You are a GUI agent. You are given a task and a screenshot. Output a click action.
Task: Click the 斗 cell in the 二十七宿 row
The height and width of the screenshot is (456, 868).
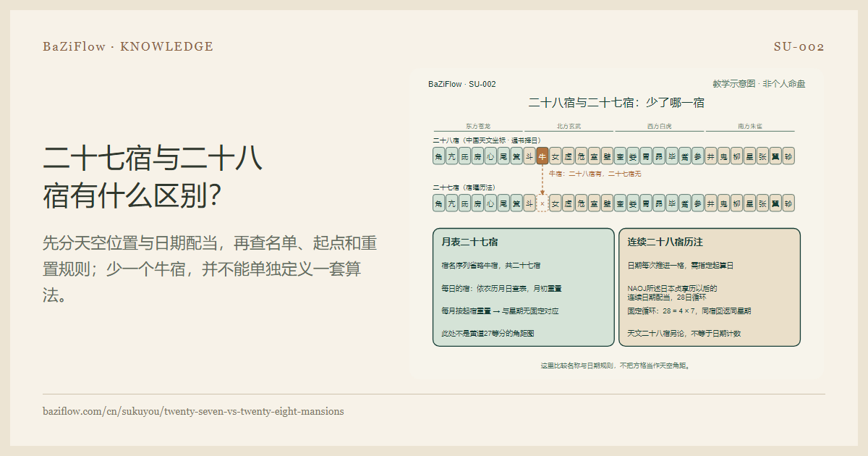(529, 203)
